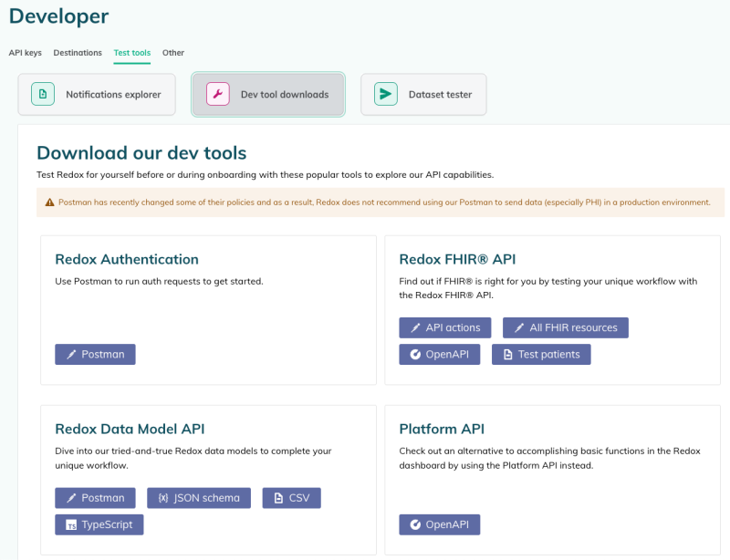Screen dimensions: 730x560
Task: Click the Developer page title
Action: pos(58,16)
